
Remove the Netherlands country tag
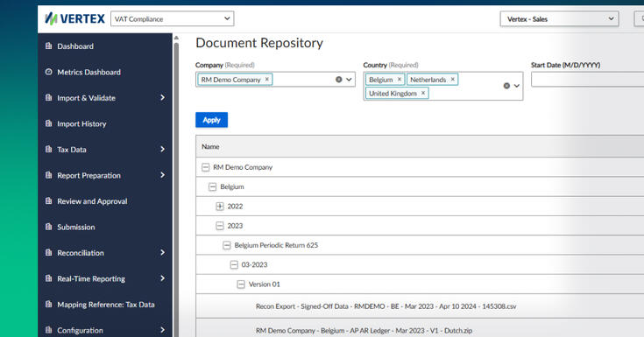pos(453,80)
